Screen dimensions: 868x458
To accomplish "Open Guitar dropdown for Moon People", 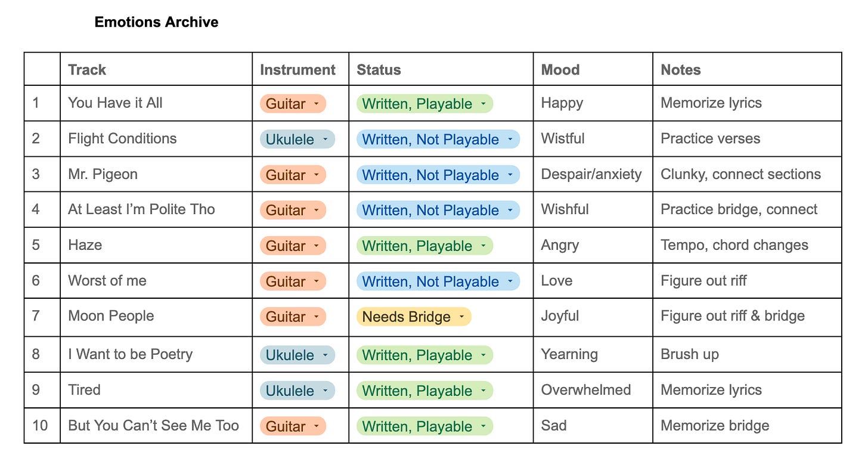I will pyautogui.click(x=293, y=317).
